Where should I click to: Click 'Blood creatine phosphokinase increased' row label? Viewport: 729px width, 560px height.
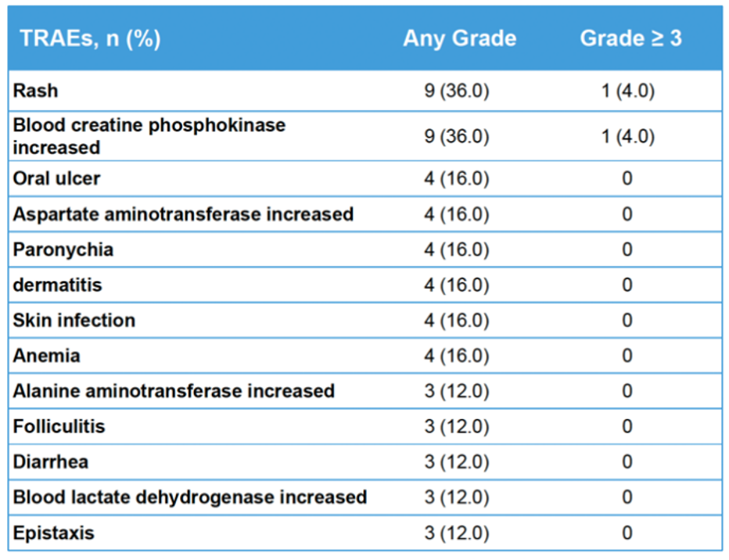[149, 136]
